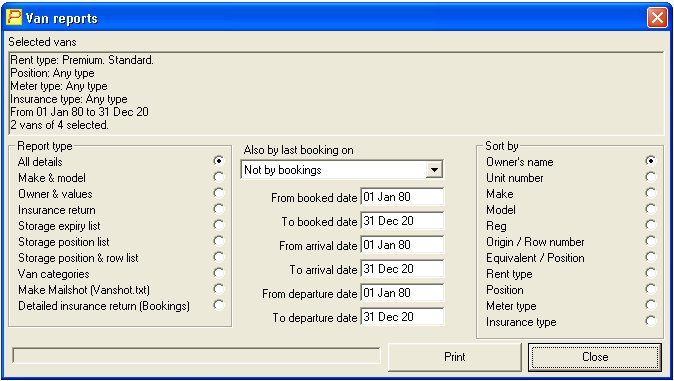
Task: Click 'Rent type: Premium. Standard.' text
Action: pos(82,60)
